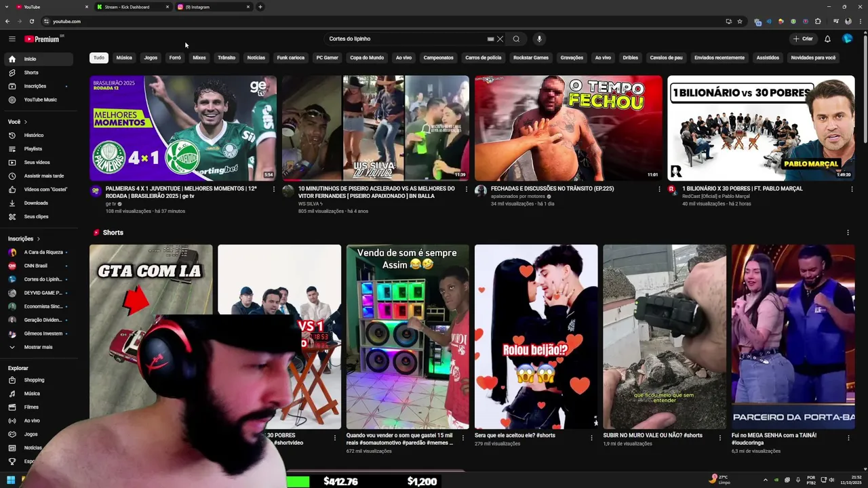Click the search magnifier button
The image size is (868, 488).
pyautogui.click(x=516, y=39)
